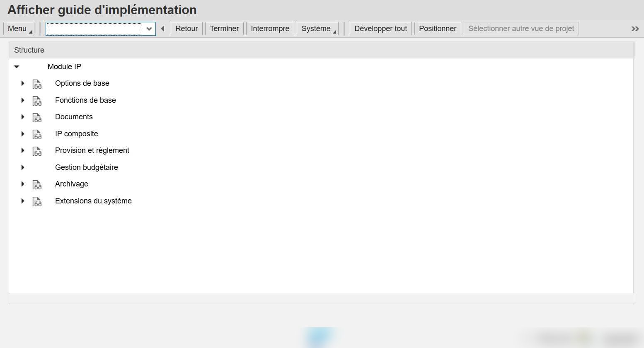Select the Extensions du système tree item
Image resolution: width=644 pixels, height=348 pixels.
click(93, 201)
